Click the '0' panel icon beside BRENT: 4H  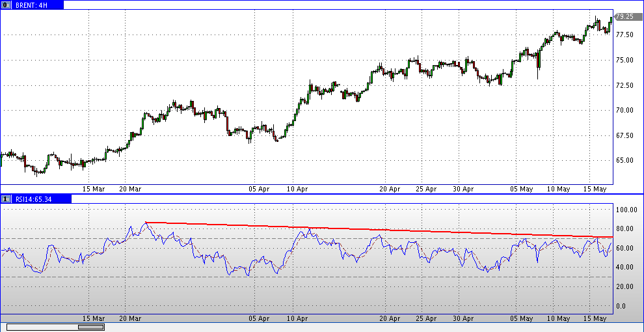coord(6,5)
